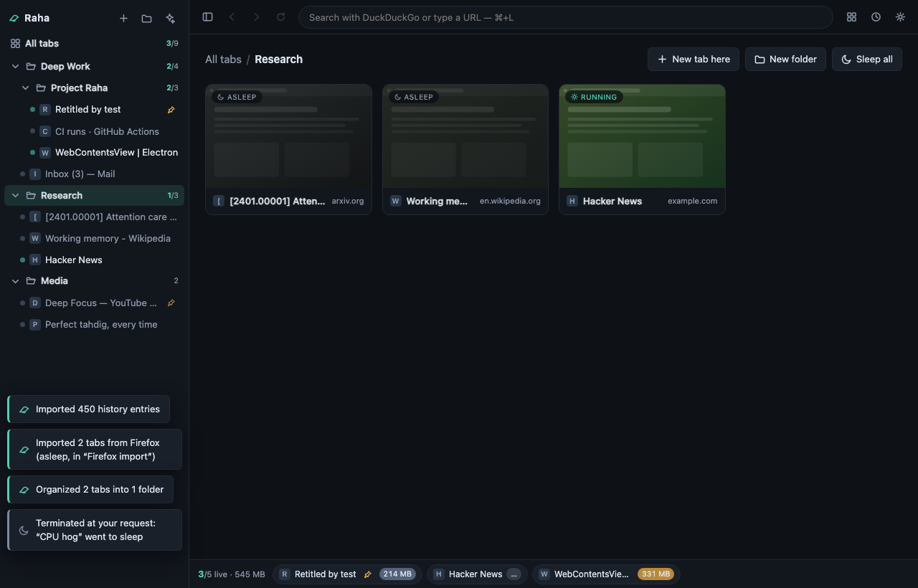Viewport: 918px width, 588px height.
Task: Click the new tab plus icon in sidebar header
Action: point(123,18)
